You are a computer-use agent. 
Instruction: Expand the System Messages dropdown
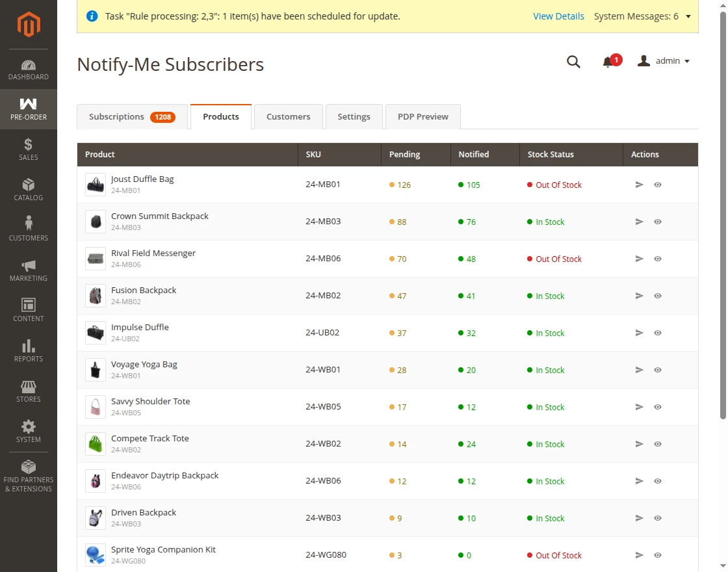pos(642,16)
